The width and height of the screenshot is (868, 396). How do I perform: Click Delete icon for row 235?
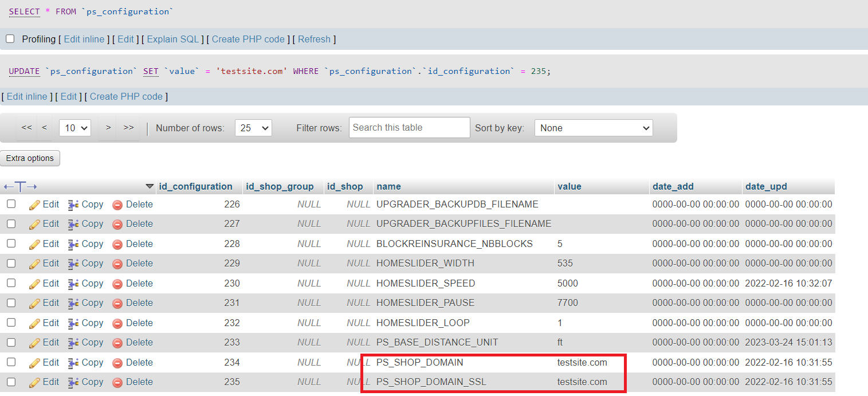pos(117,382)
